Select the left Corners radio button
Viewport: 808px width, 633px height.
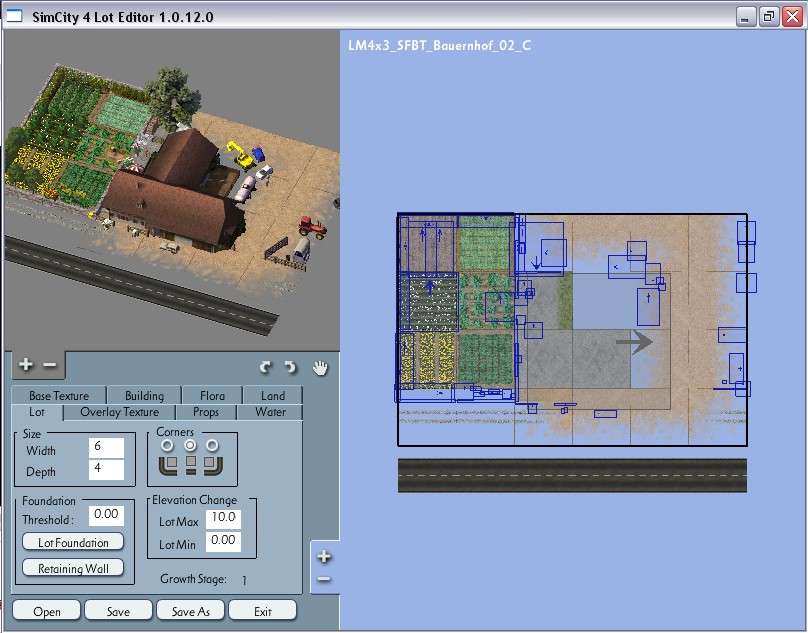pyautogui.click(x=168, y=445)
